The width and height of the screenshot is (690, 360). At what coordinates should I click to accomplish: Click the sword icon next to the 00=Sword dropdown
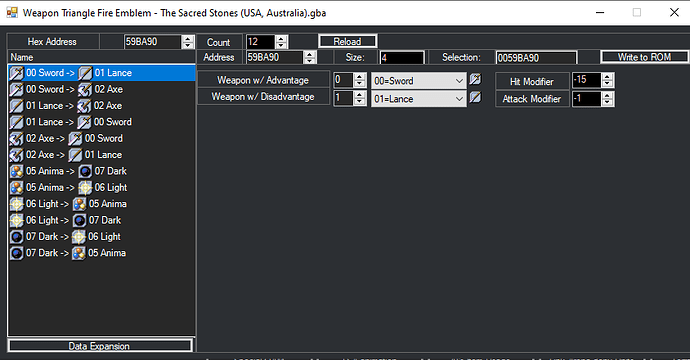[x=475, y=80]
